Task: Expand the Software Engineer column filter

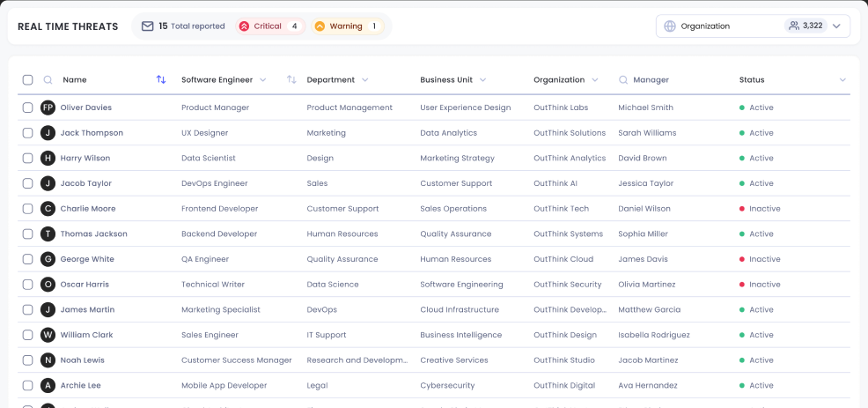Action: [x=263, y=80]
